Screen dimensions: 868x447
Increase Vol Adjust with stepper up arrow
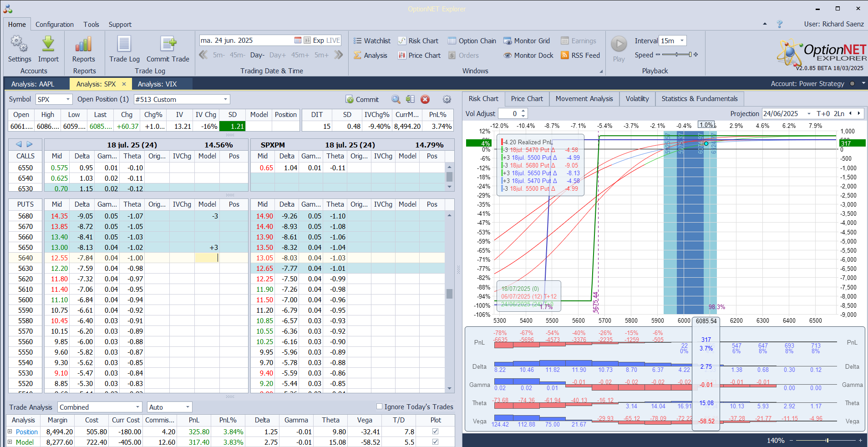(523, 111)
